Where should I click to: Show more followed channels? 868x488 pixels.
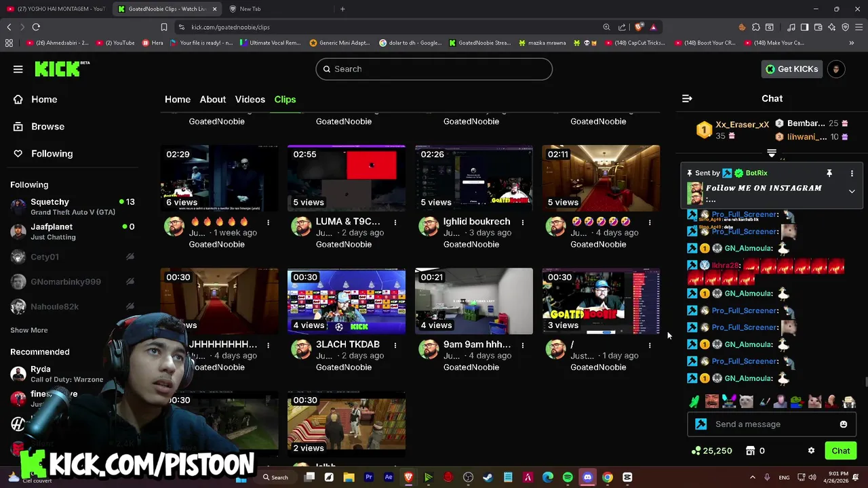pos(29,330)
